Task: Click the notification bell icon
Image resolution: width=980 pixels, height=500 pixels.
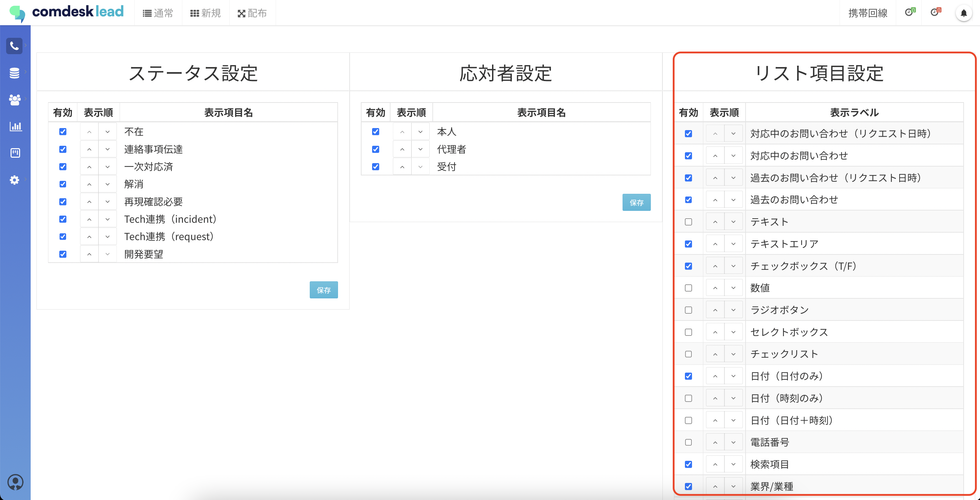Action: tap(963, 13)
